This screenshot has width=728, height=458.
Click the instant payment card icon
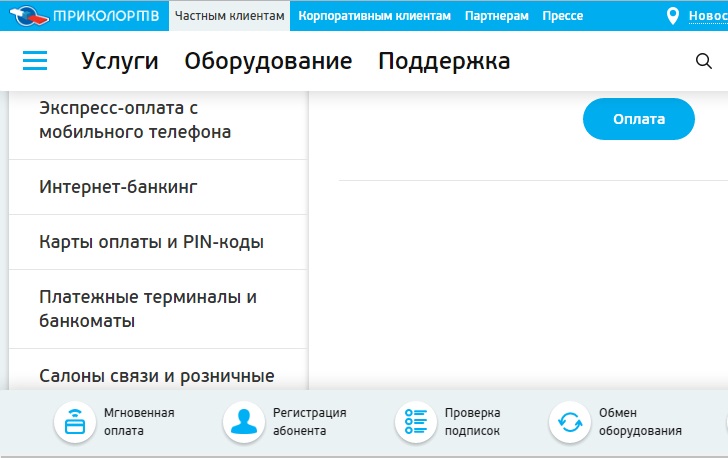pos(74,422)
